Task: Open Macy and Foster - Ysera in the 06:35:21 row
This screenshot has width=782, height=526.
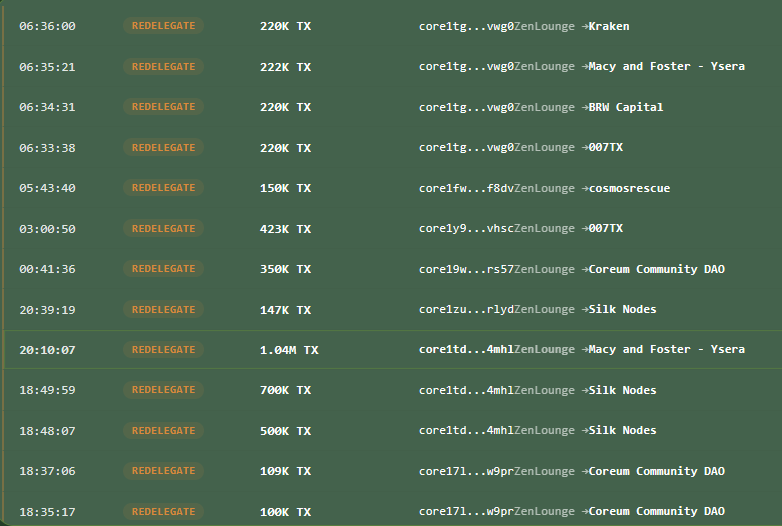Action: (667, 66)
